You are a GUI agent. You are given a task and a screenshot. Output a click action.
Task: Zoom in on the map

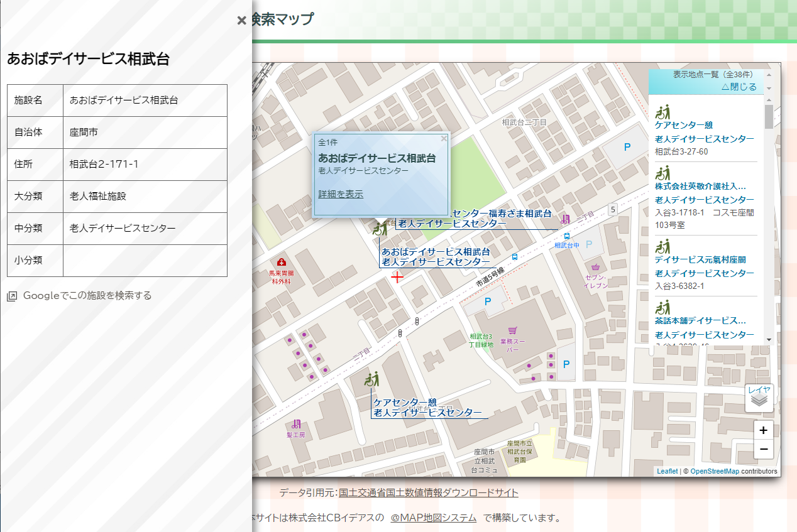click(x=763, y=431)
